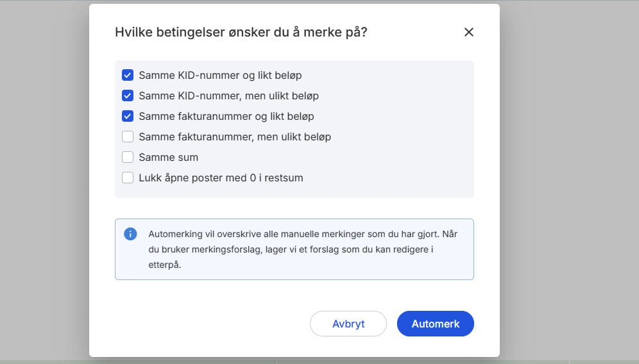Screen dimensions: 639x364
Task: Tick the 'Samme sum' checkbox
Action: (128, 157)
